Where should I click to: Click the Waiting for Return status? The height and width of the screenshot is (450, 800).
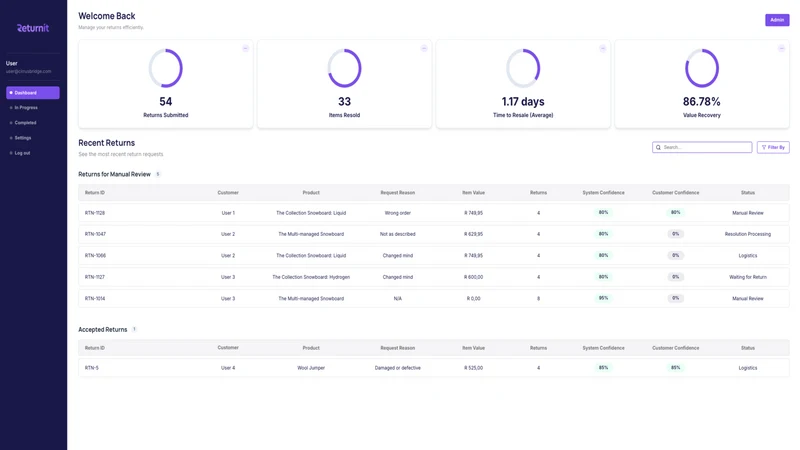pos(747,277)
